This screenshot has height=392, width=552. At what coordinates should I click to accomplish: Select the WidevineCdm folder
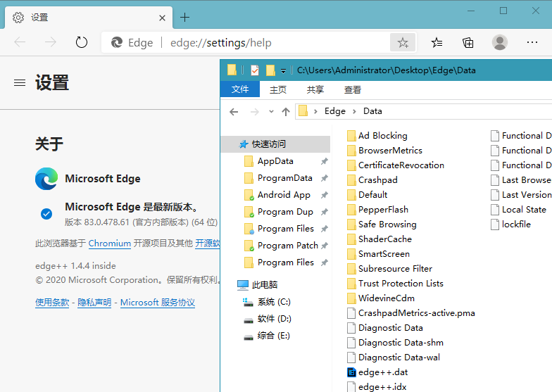click(380, 298)
